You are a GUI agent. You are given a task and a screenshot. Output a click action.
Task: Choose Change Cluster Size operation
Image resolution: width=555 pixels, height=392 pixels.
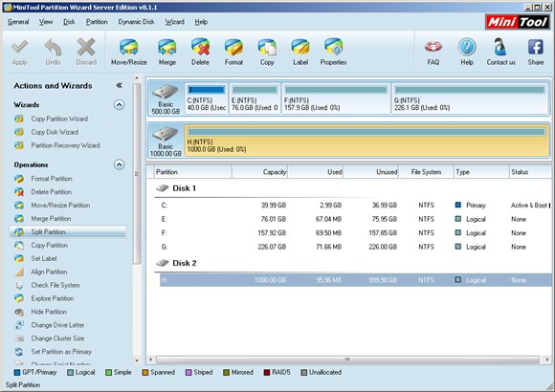[x=57, y=338]
